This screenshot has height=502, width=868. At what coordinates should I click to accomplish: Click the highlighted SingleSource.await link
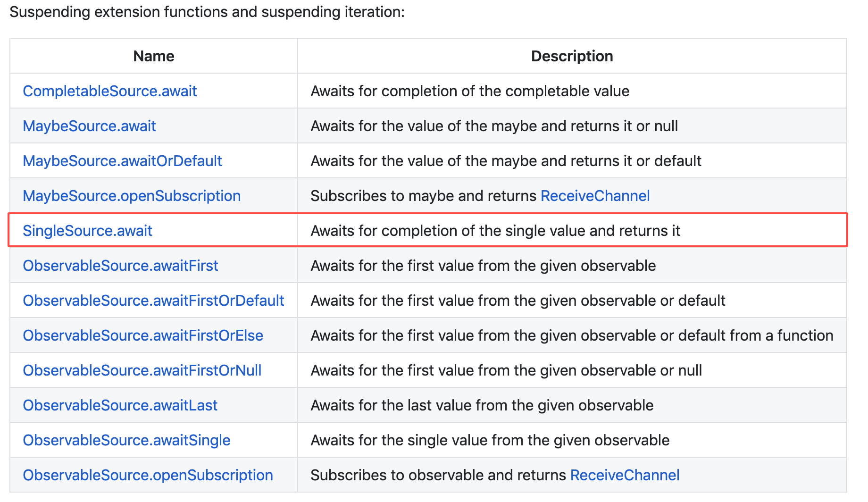pyautogui.click(x=87, y=231)
